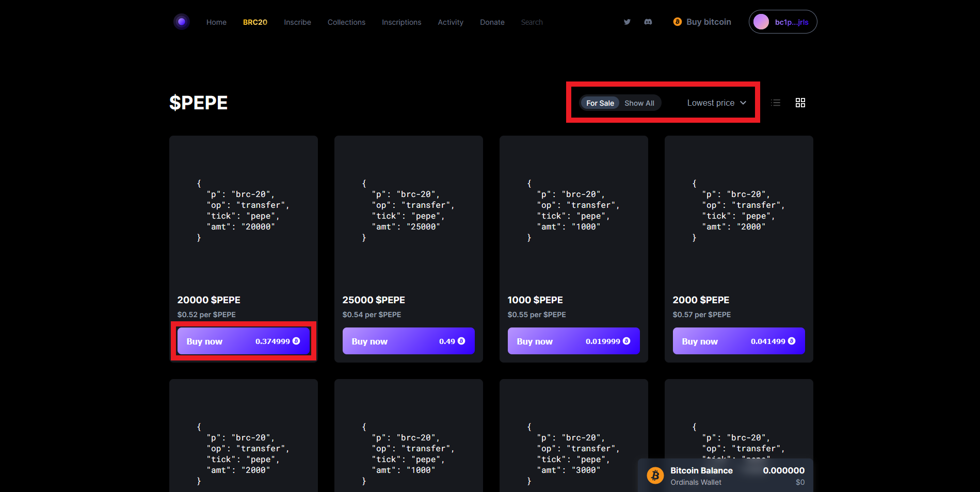Click the Buy bitcoin coin icon
Image resolution: width=980 pixels, height=492 pixels.
point(677,22)
